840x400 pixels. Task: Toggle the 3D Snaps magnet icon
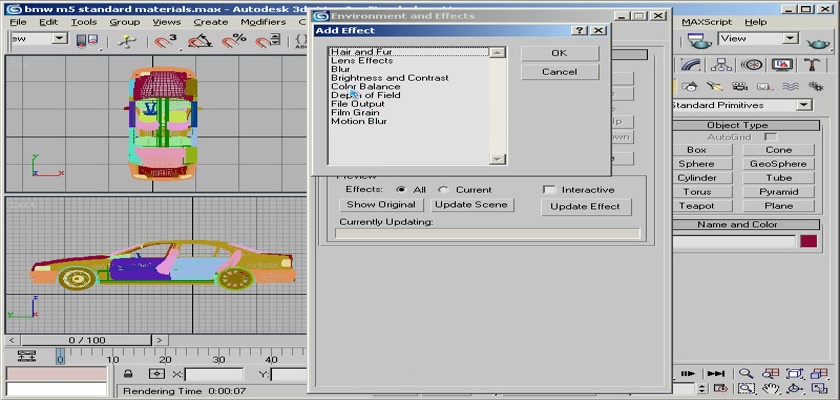166,41
